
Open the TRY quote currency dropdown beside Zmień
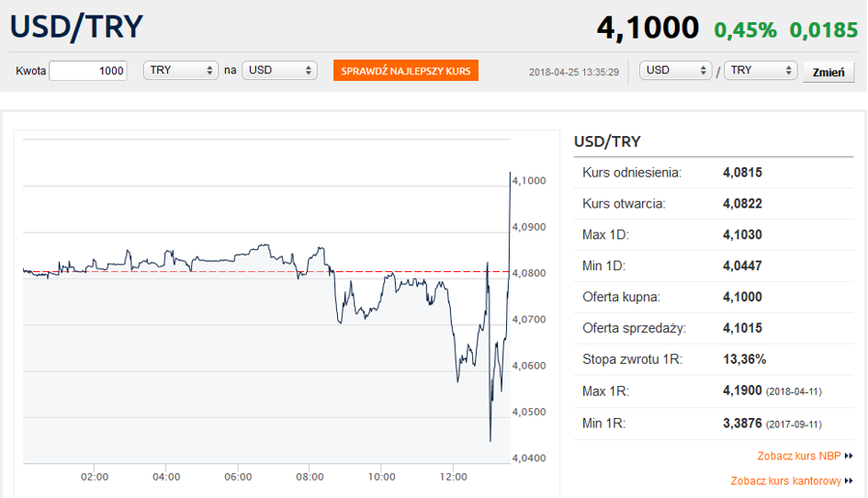[761, 71]
